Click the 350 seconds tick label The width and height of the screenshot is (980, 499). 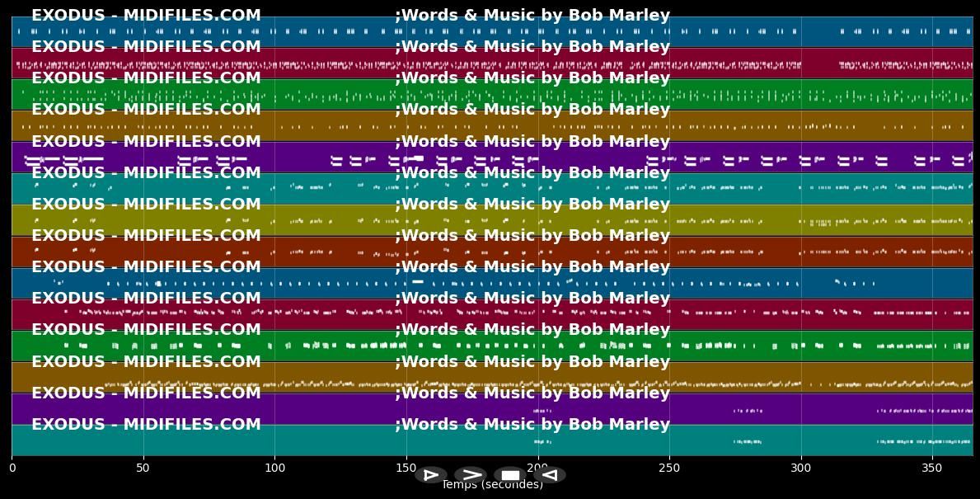[x=932, y=468]
